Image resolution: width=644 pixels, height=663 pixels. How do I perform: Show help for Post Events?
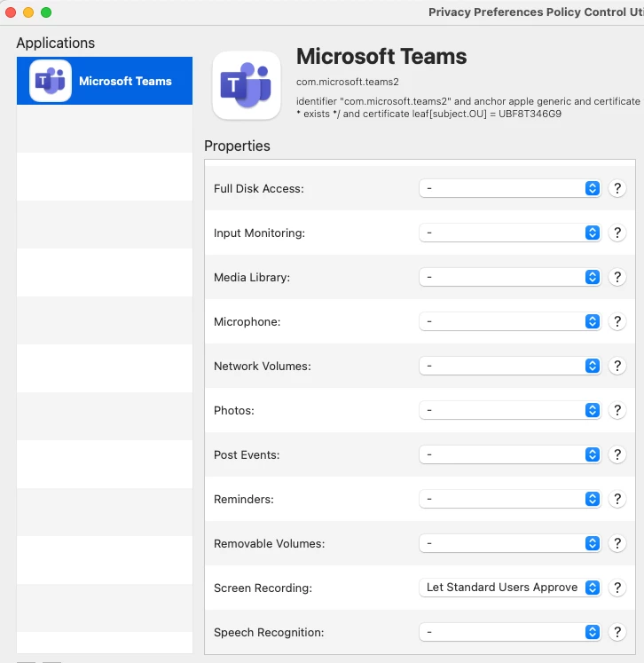(617, 454)
